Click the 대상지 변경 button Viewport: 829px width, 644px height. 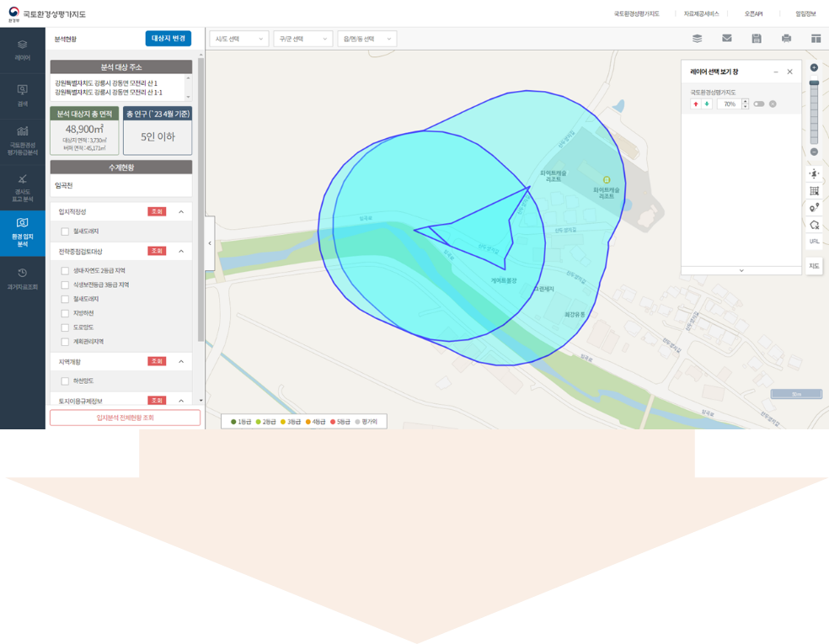pos(168,39)
